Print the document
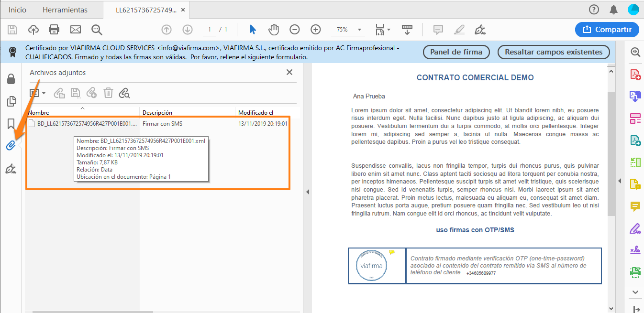This screenshot has width=644, height=313. click(x=54, y=30)
